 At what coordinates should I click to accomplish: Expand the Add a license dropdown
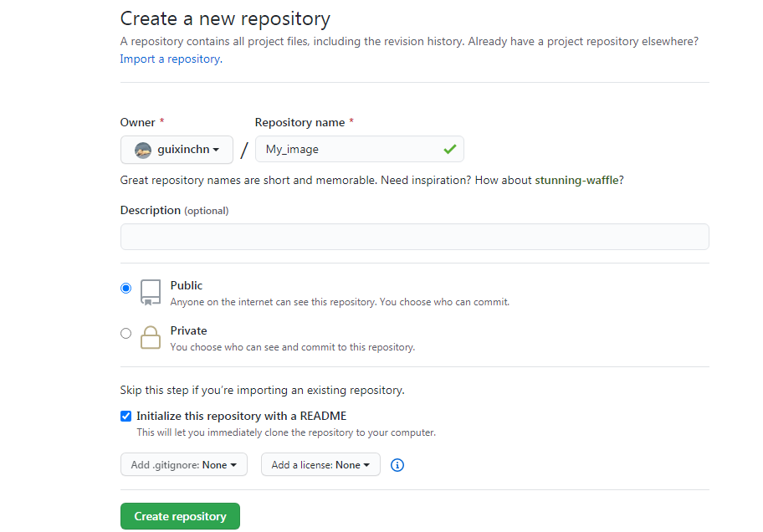(x=320, y=465)
